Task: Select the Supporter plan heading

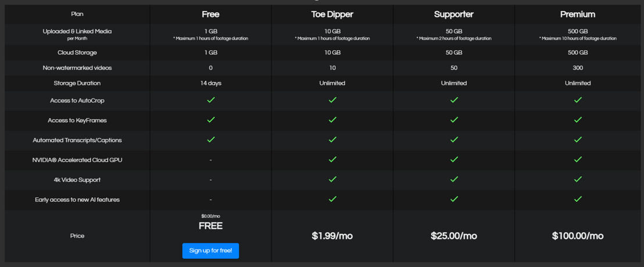Action: click(x=454, y=15)
